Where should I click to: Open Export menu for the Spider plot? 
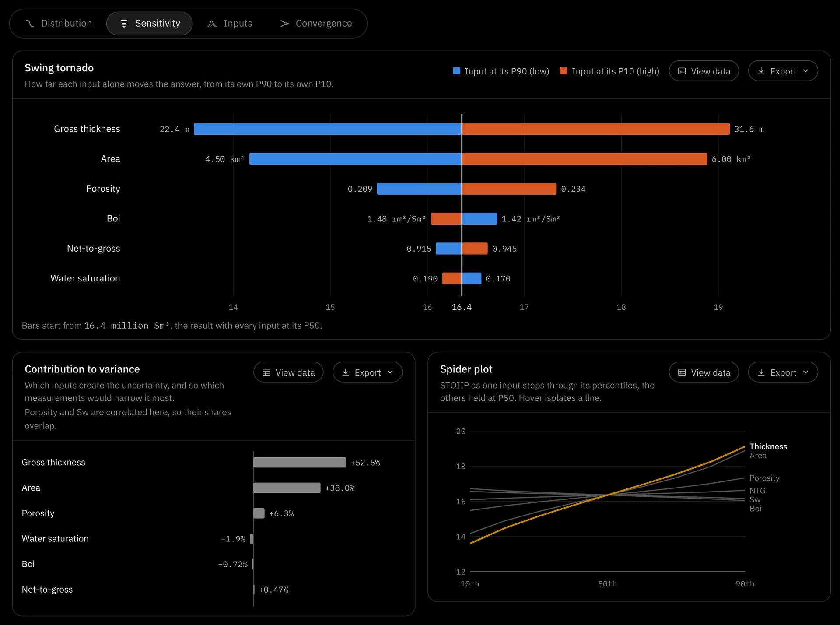click(783, 372)
